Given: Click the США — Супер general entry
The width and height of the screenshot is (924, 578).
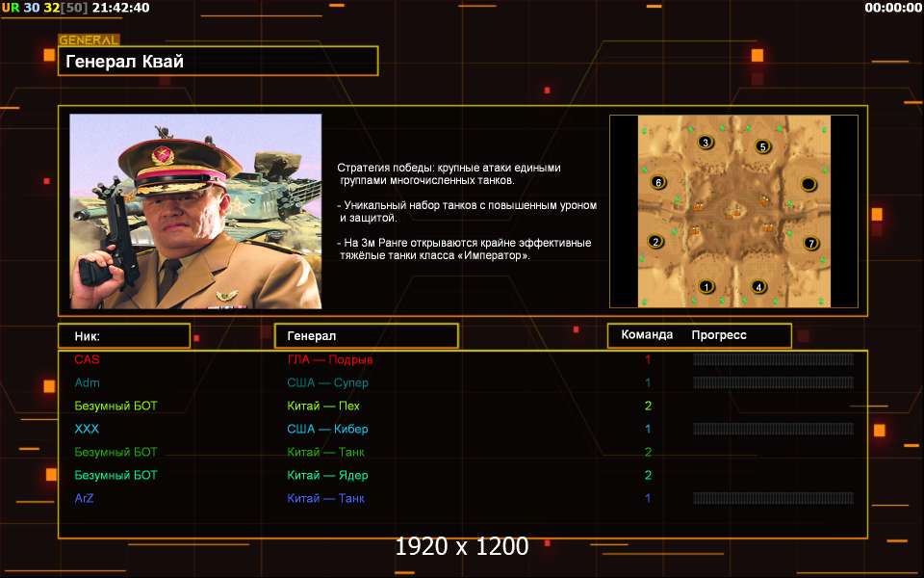Looking at the screenshot, I should pyautogui.click(x=327, y=382).
